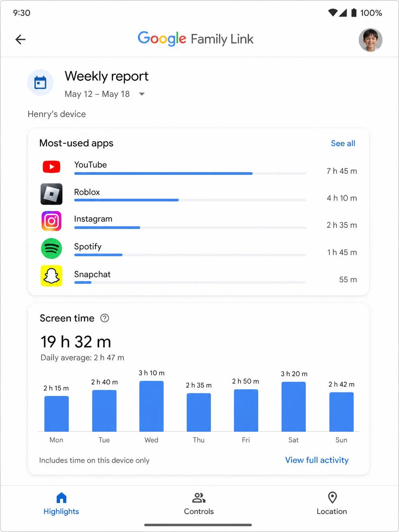This screenshot has width=399, height=532.
Task: Select the Tuesday screen time bar
Action: [x=104, y=411]
